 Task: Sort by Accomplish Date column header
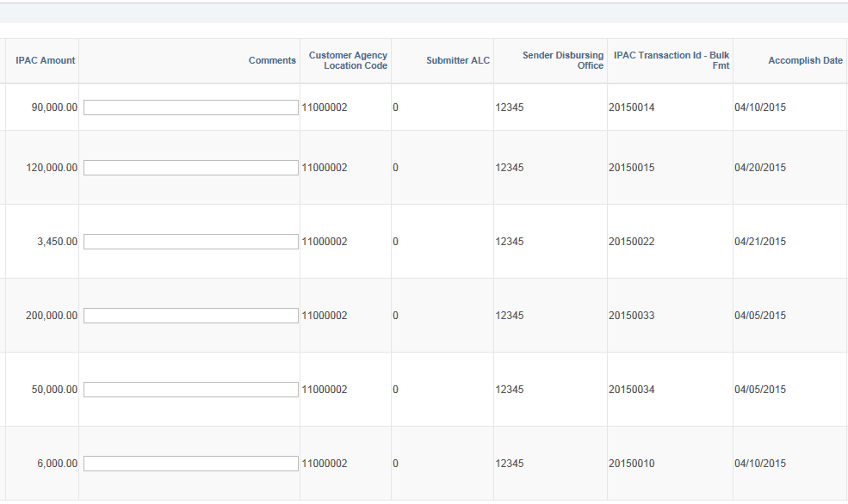coord(805,60)
